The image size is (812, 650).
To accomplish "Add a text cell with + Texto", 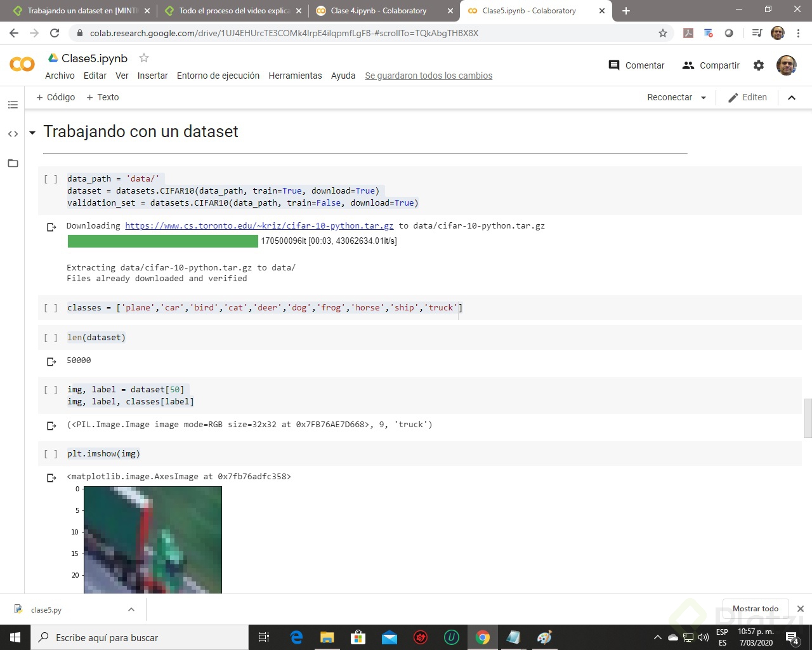I will click(x=103, y=97).
